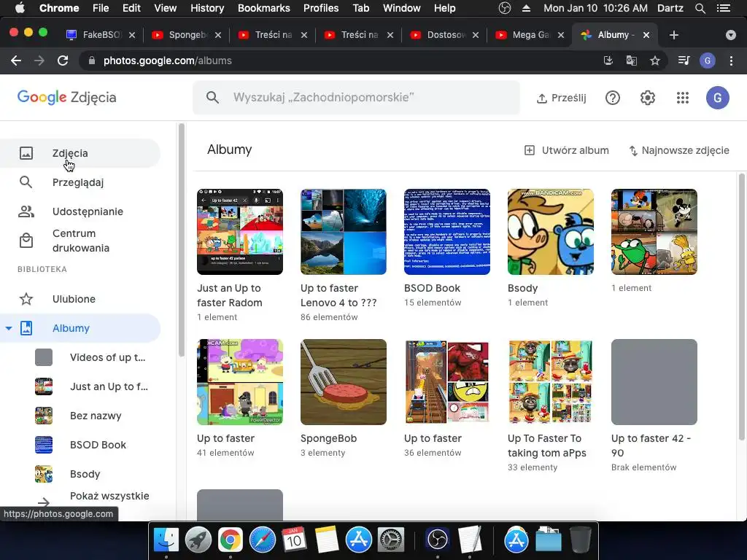The height and width of the screenshot is (560, 747).
Task: Select Videos of up t... in sidebar
Action: click(90, 357)
